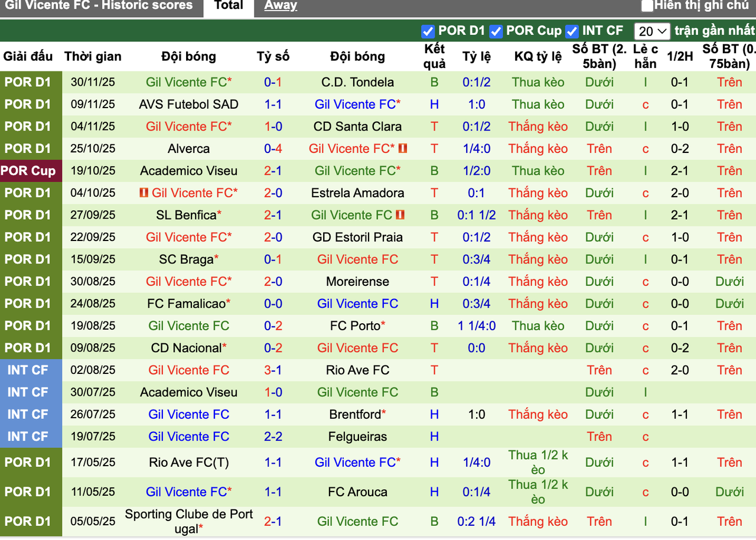Click the 1 1/4:0 odds in FC Porto row
This screenshot has width=756, height=540.
coord(477,326)
